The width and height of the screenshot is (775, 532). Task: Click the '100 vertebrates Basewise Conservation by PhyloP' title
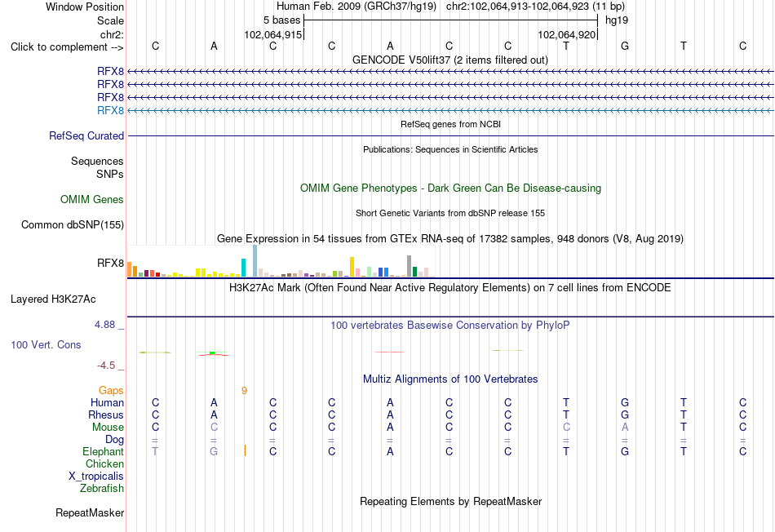449,326
